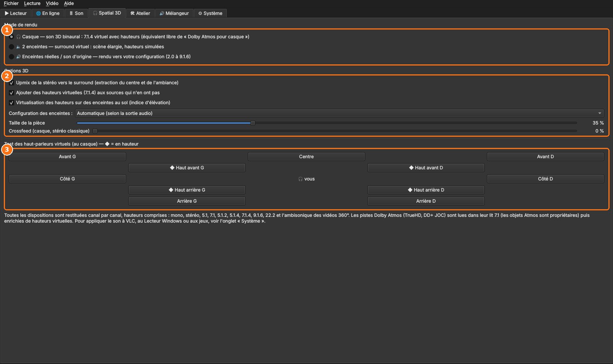Open the Système tab

point(210,13)
